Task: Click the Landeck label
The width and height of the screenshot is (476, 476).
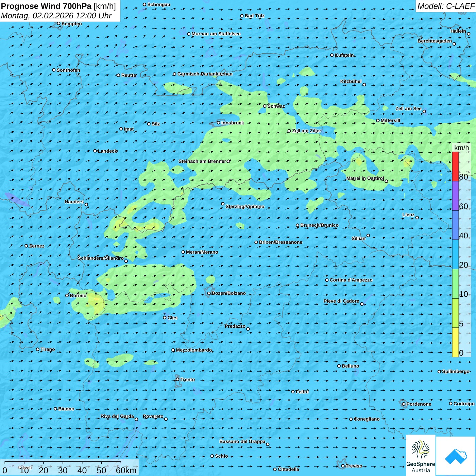Action: point(107,151)
